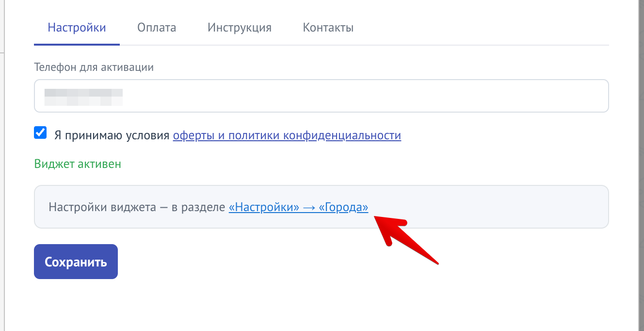The width and height of the screenshot is (644, 331).
Task: Click the Телефон для активации label
Action: point(94,67)
